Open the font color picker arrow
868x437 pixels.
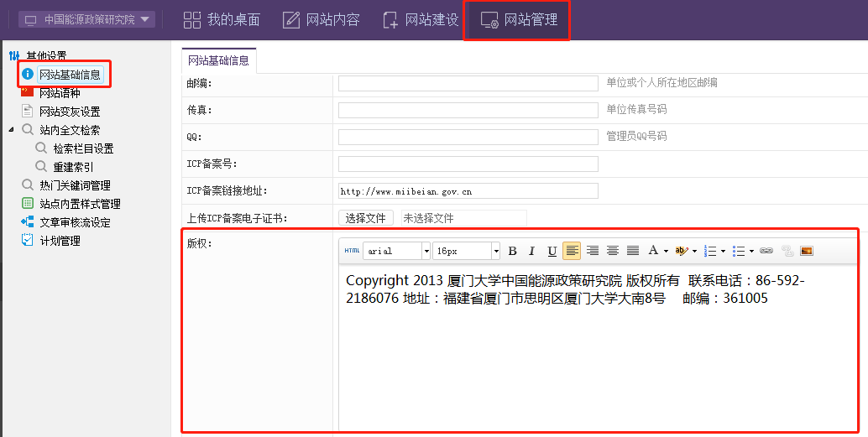(666, 251)
